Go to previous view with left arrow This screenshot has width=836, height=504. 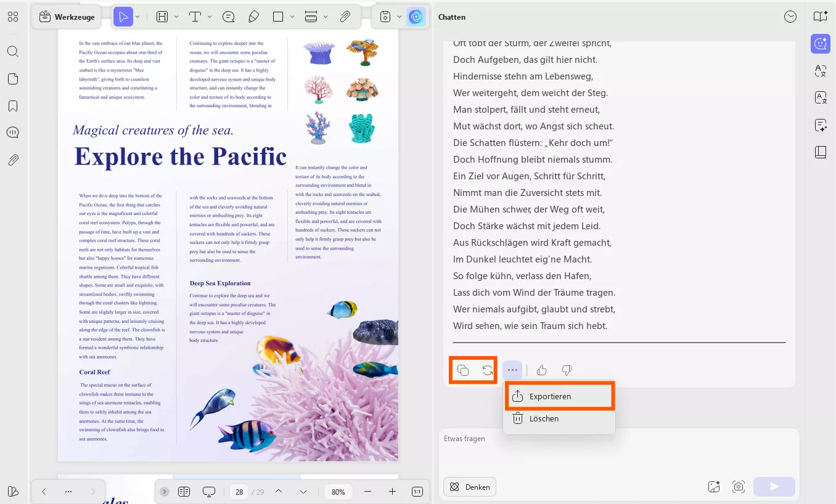(x=44, y=492)
